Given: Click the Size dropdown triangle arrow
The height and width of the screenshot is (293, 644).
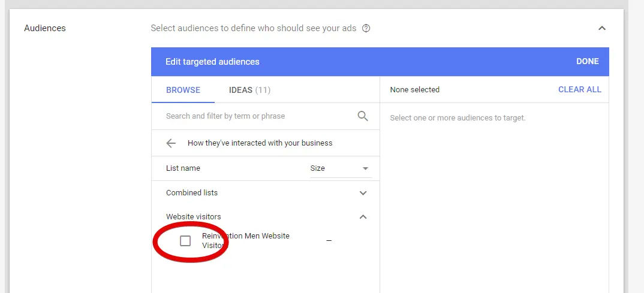Looking at the screenshot, I should click(x=365, y=169).
